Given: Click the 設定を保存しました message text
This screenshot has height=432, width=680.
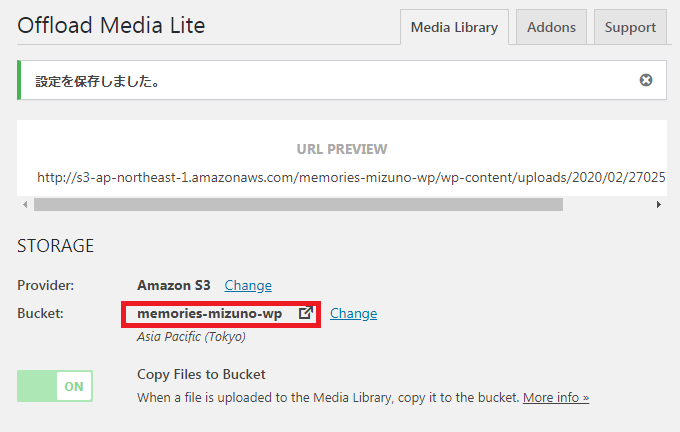Looking at the screenshot, I should pos(98,81).
